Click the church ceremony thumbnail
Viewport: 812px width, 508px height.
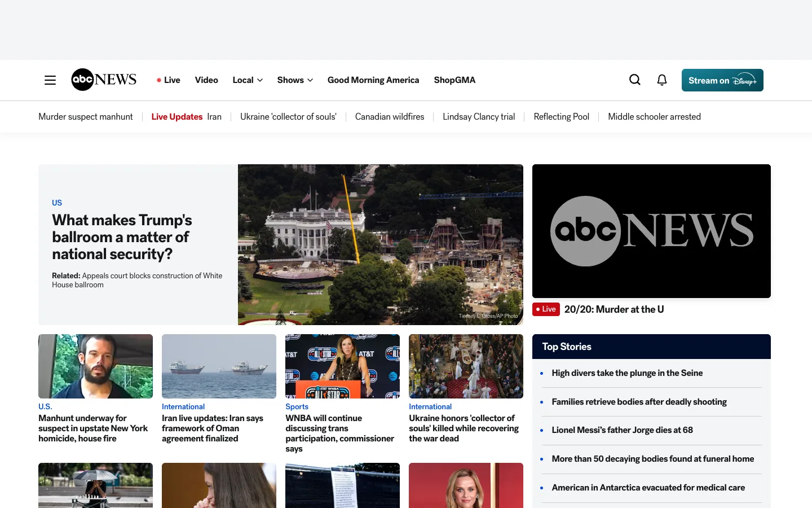coord(466,366)
